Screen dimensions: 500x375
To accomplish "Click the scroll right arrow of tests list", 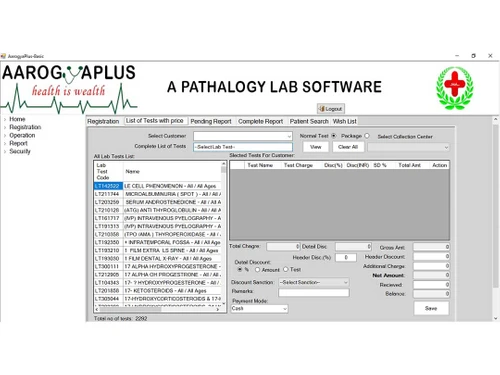I will (218, 309).
